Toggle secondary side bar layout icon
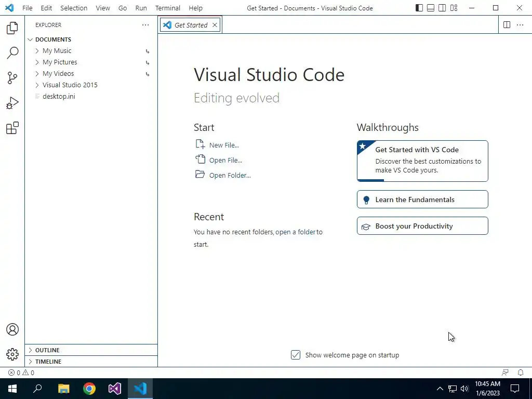This screenshot has width=532, height=399. (x=442, y=8)
